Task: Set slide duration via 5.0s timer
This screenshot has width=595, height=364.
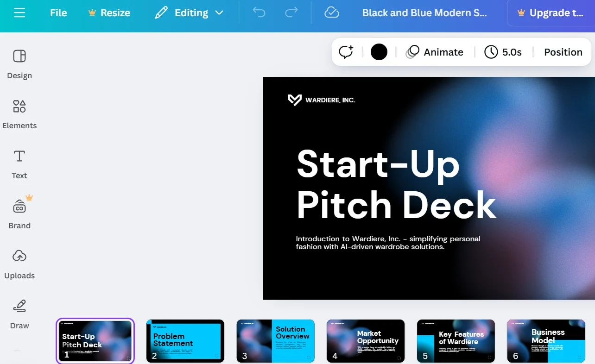Action: click(503, 52)
